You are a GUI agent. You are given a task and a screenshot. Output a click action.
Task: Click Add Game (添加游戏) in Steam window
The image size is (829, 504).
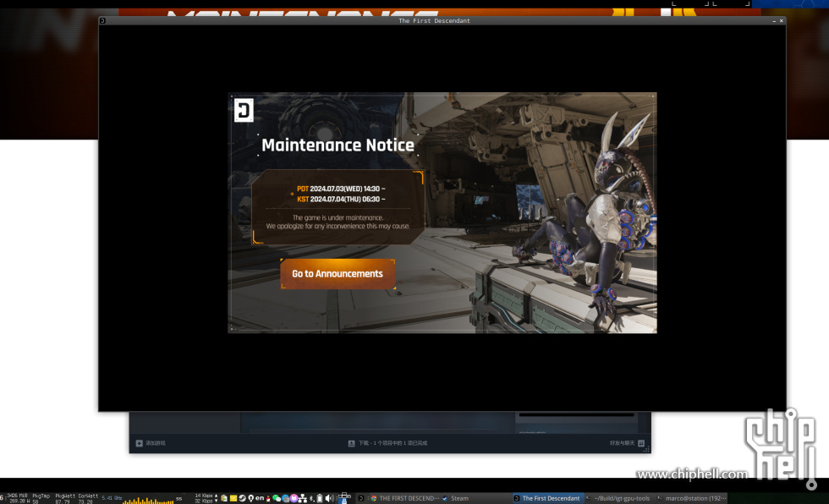tap(156, 443)
